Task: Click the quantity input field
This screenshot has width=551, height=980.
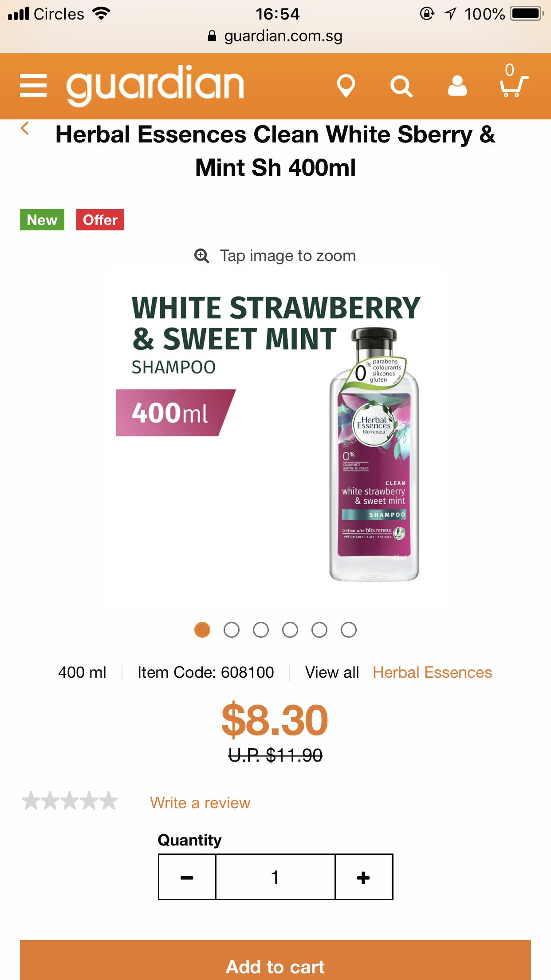Action: tap(275, 877)
